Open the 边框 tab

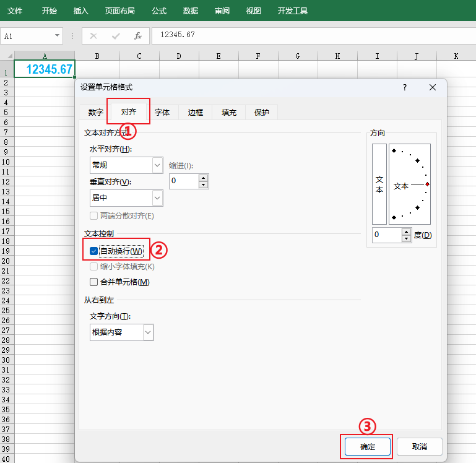coord(196,112)
